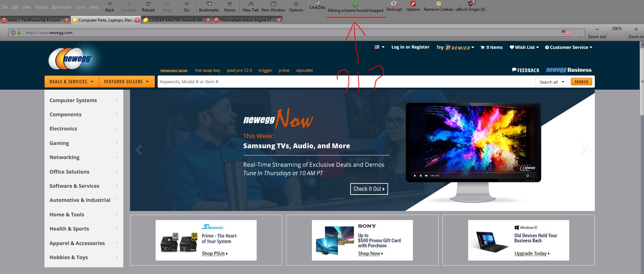Expand Networking category

point(84,157)
